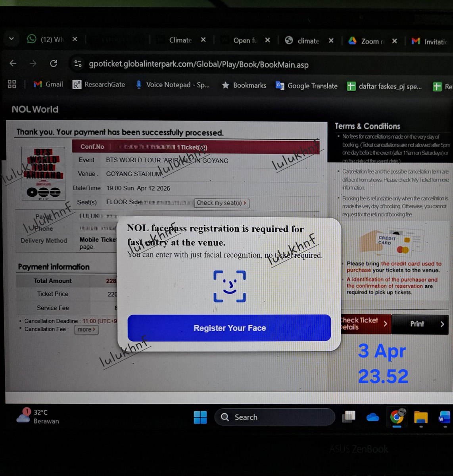
Task: Switch to the Climate tab
Action: click(x=174, y=40)
